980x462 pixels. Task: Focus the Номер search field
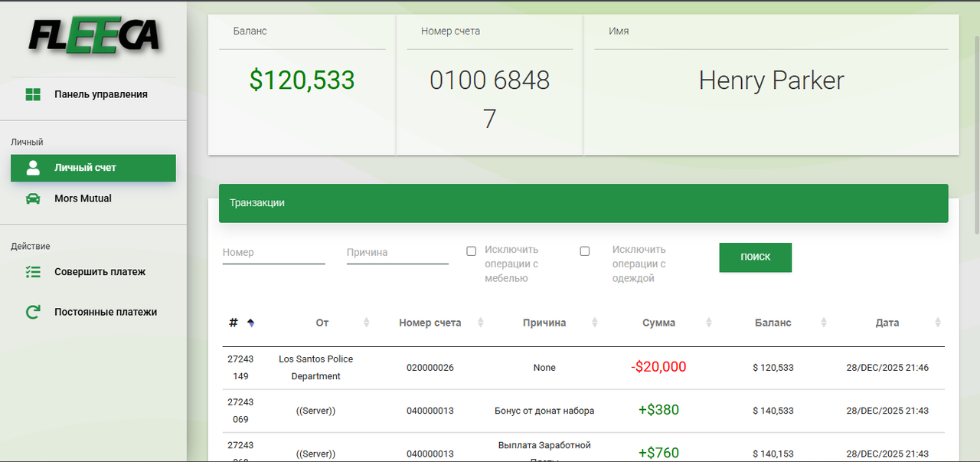[x=274, y=253]
